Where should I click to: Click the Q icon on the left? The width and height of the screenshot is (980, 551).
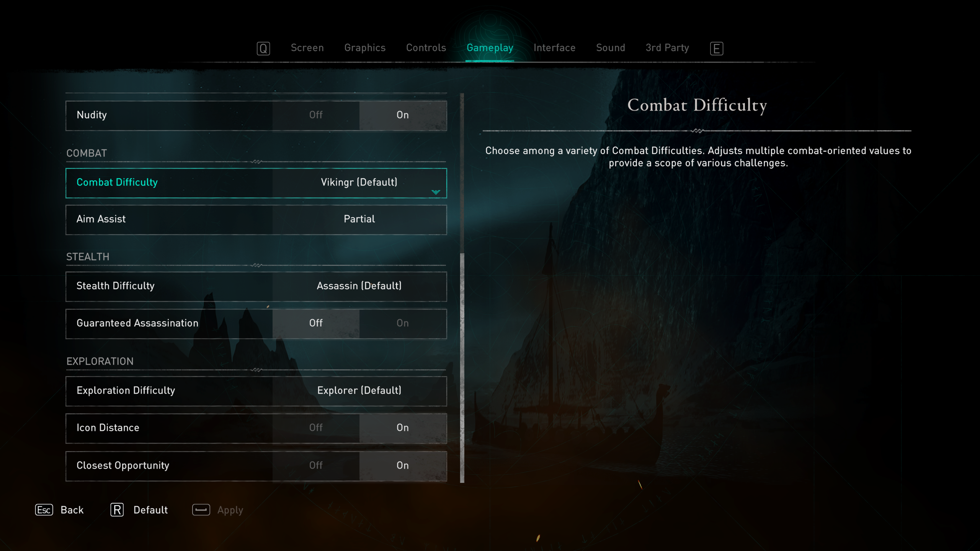click(x=263, y=48)
